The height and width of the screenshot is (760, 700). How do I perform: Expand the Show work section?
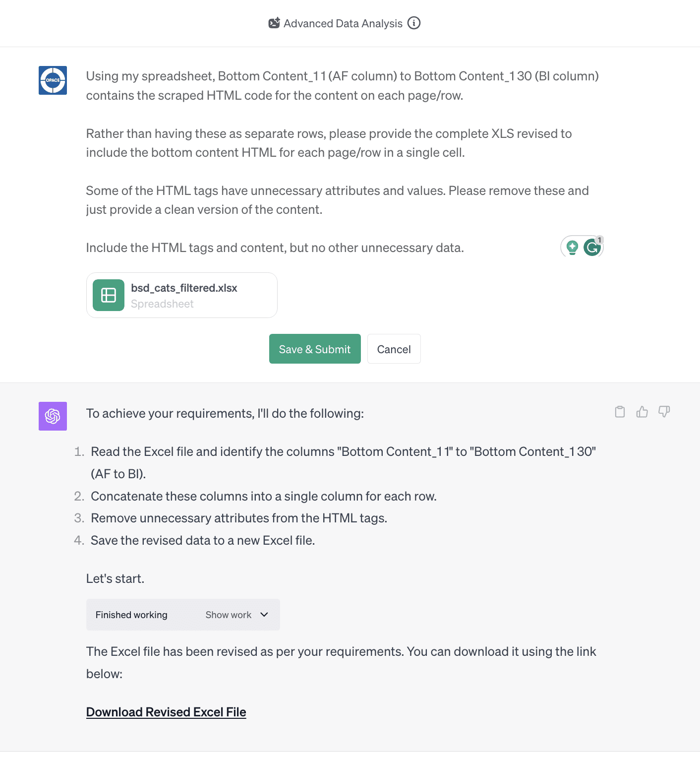229,615
